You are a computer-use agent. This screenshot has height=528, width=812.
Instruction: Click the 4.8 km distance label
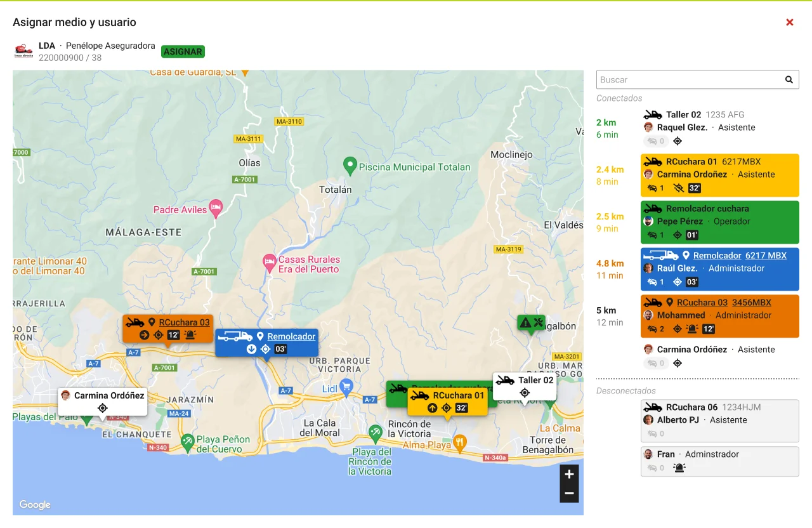[610, 263]
